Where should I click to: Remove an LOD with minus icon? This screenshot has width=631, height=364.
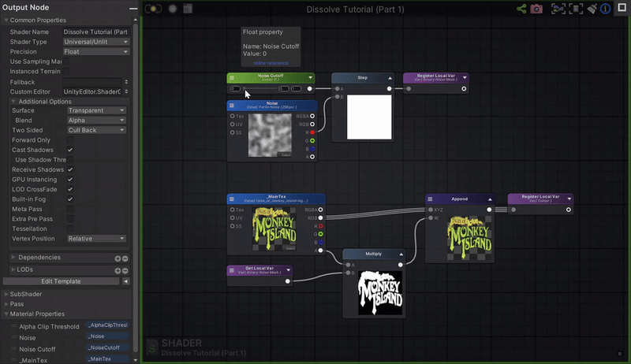point(125,271)
